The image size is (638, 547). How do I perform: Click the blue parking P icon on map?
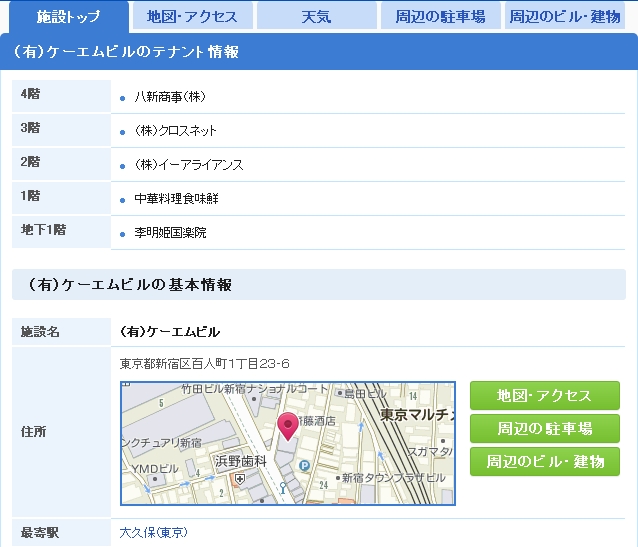[x=304, y=465]
